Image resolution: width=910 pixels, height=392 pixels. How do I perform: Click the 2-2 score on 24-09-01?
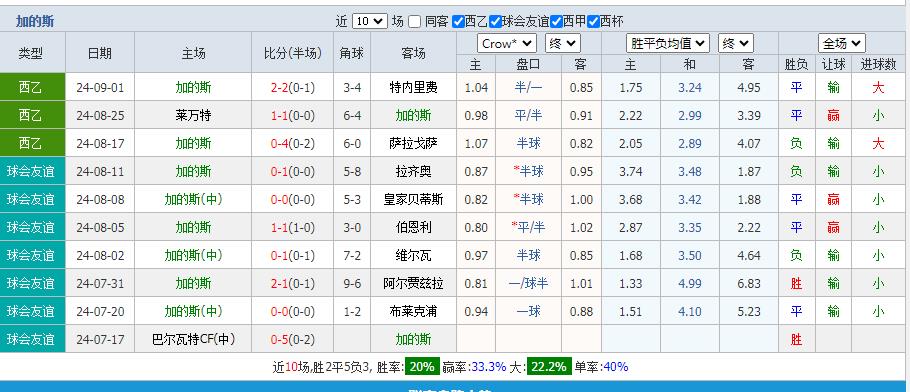[x=280, y=88]
